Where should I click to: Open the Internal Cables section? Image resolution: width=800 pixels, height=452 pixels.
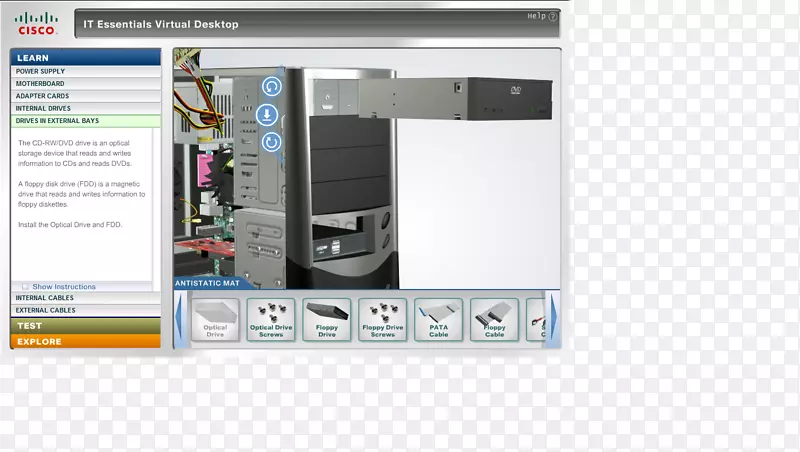85,298
